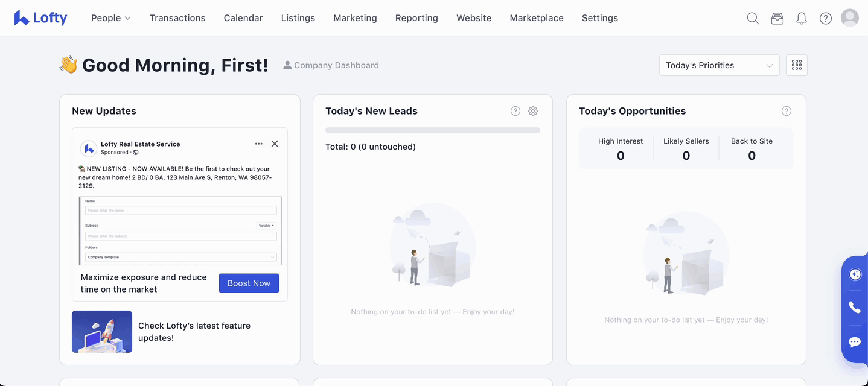Open Today's New Leads settings gear
868x386 pixels.
[x=532, y=111]
